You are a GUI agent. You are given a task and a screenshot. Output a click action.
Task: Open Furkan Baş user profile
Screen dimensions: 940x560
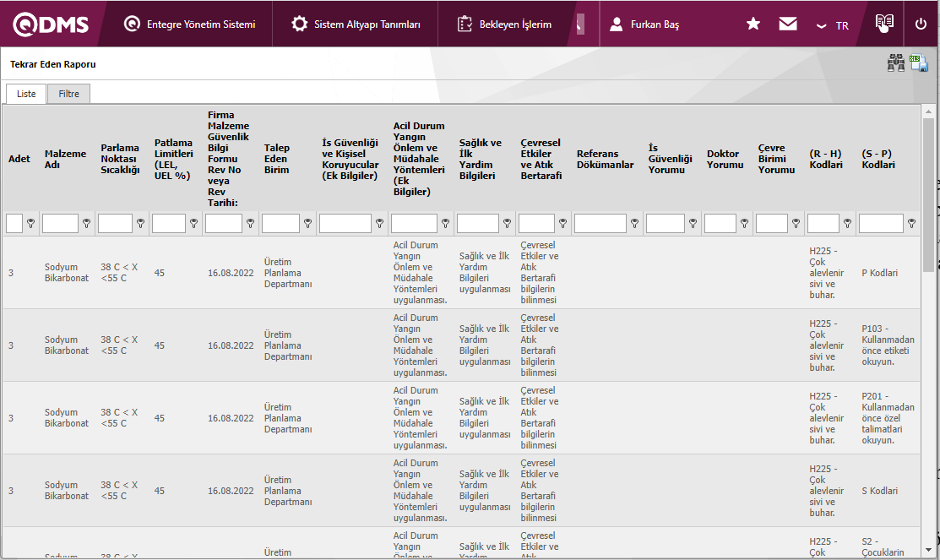(x=644, y=24)
